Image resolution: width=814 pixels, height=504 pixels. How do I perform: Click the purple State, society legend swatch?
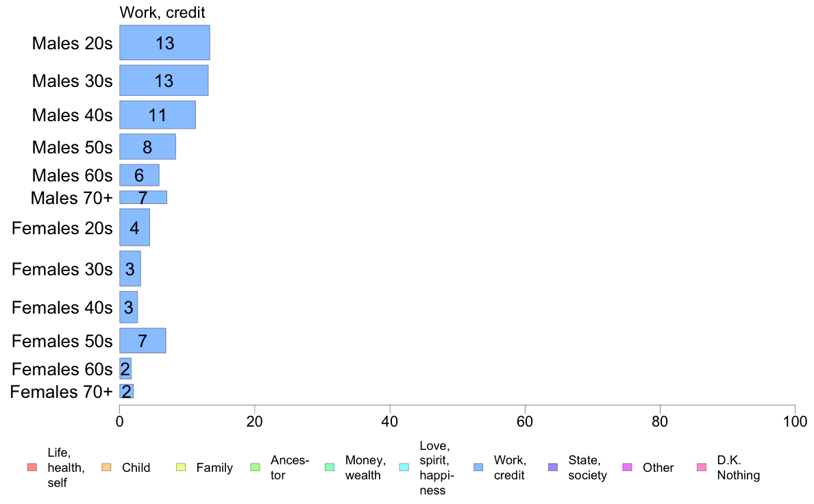click(x=553, y=468)
